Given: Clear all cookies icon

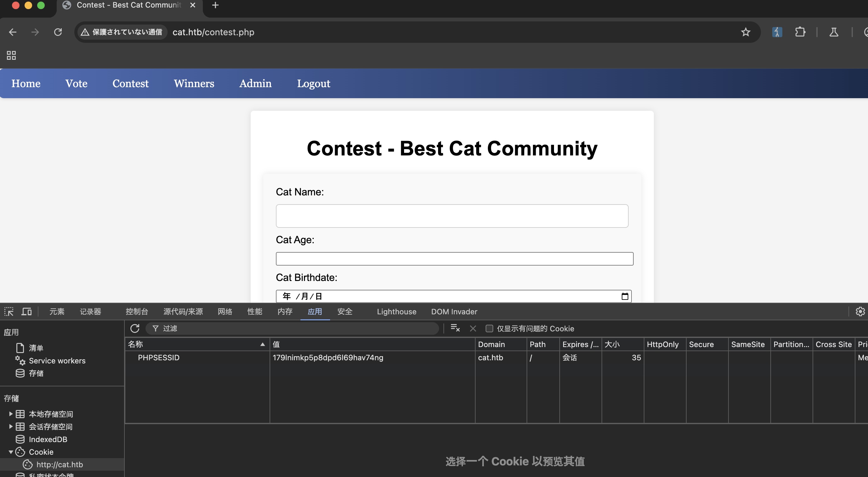Looking at the screenshot, I should (x=455, y=328).
